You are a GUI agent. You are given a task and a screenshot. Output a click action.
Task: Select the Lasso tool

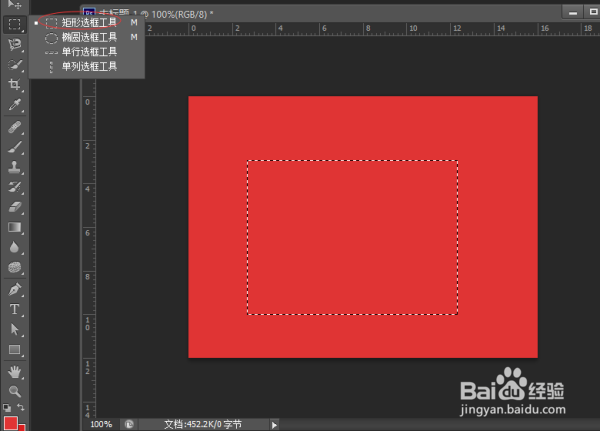pyautogui.click(x=15, y=44)
